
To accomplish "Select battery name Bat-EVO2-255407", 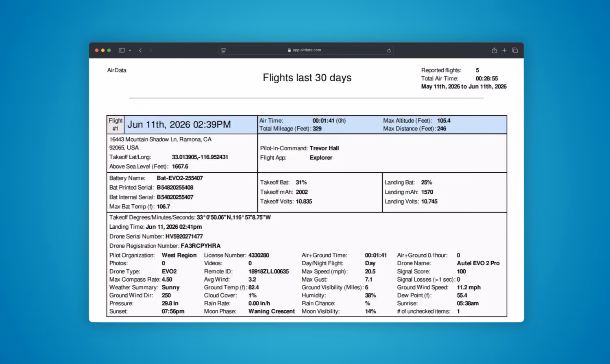I will point(180,178).
